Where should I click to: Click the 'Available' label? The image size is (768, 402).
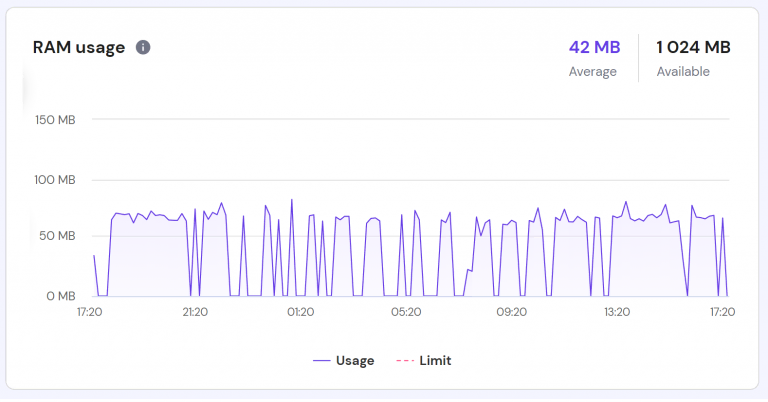coord(683,71)
